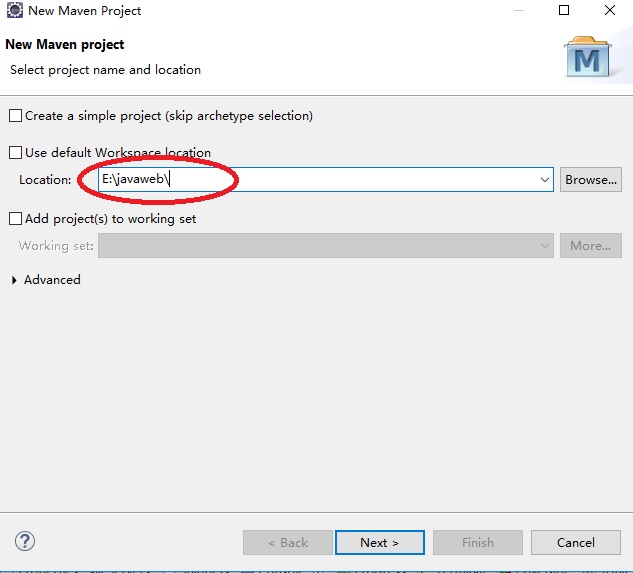The height and width of the screenshot is (573, 633).
Task: Maximize the New Maven Project window
Action: pos(564,10)
